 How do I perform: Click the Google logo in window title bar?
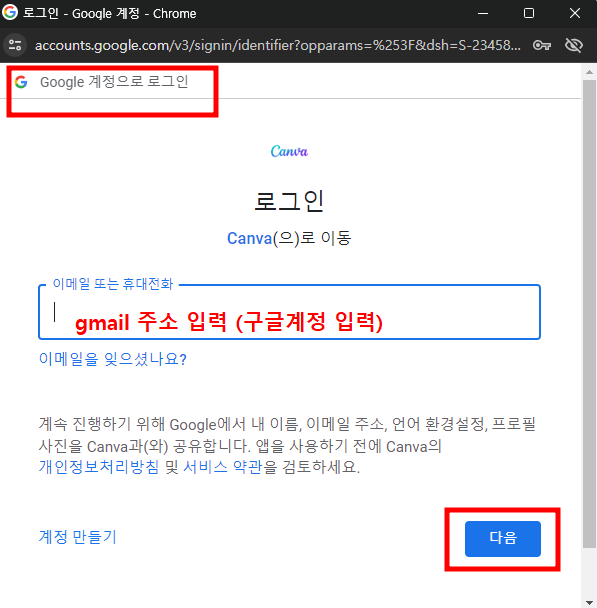tap(10, 12)
